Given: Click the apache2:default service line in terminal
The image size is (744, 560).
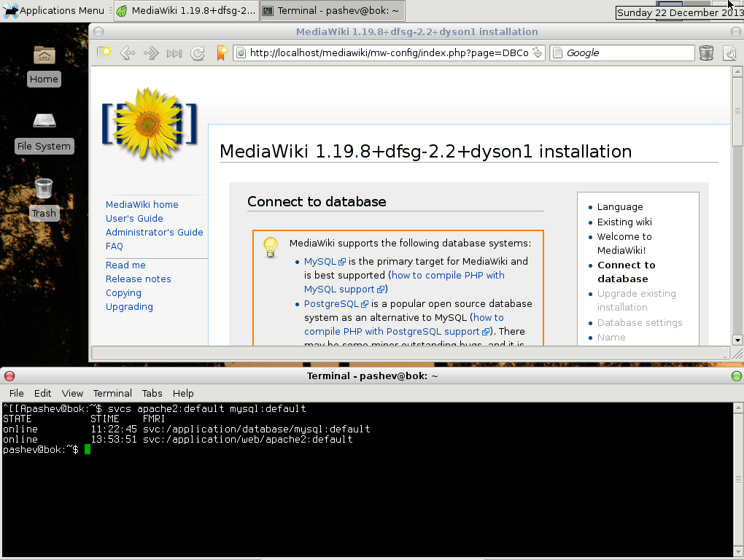Looking at the screenshot, I should point(178,440).
